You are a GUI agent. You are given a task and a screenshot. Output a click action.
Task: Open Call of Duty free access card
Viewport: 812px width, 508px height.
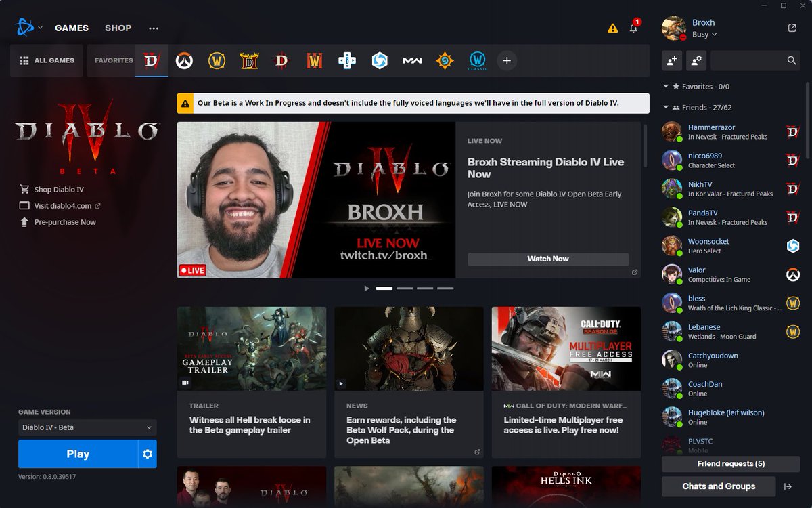coord(566,383)
